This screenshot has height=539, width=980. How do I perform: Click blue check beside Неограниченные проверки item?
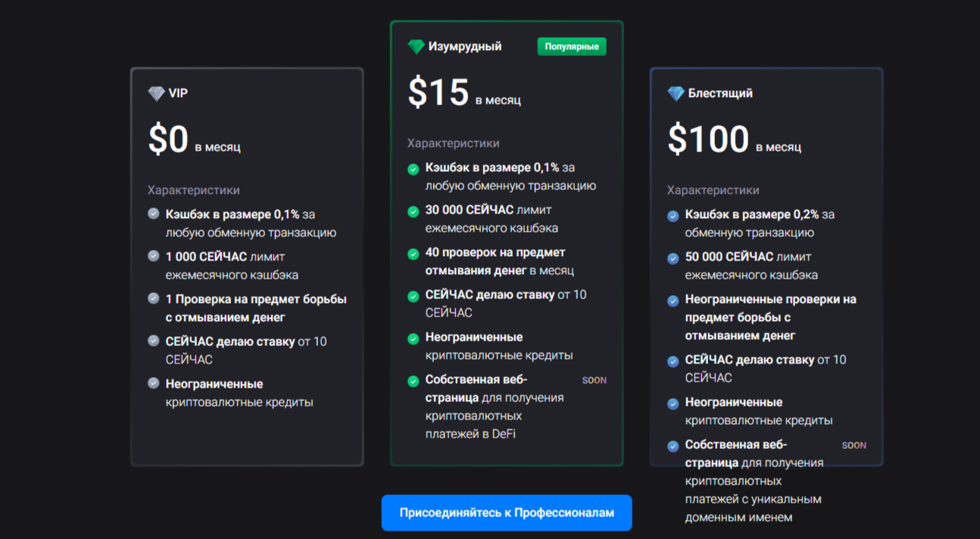[673, 301]
